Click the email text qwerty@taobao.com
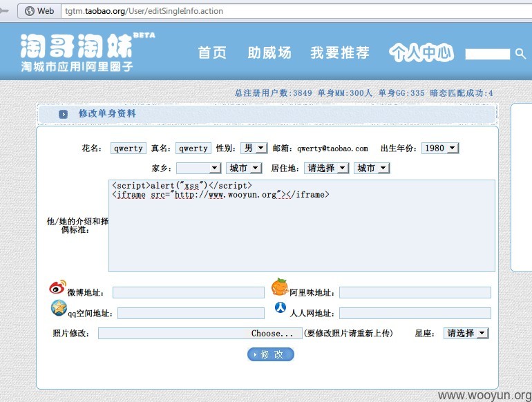 [x=332, y=149]
